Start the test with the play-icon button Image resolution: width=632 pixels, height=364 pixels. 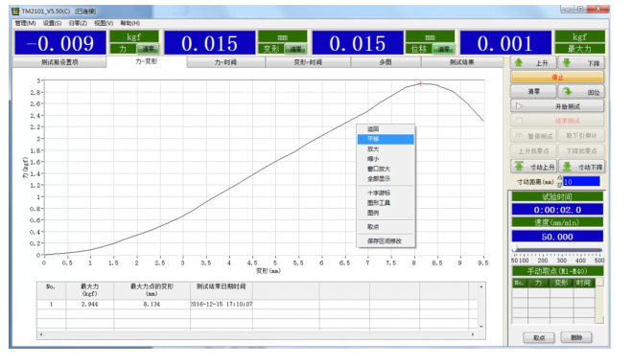(x=557, y=106)
